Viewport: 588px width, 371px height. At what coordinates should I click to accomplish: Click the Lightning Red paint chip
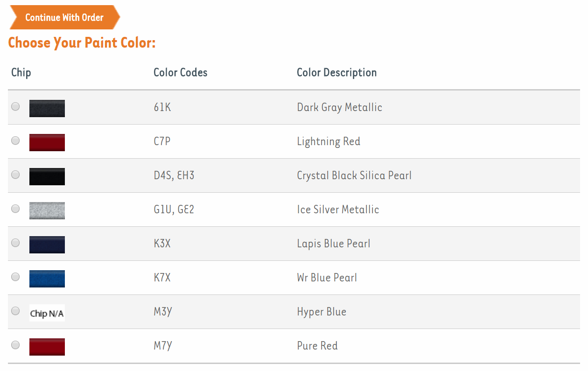point(47,142)
